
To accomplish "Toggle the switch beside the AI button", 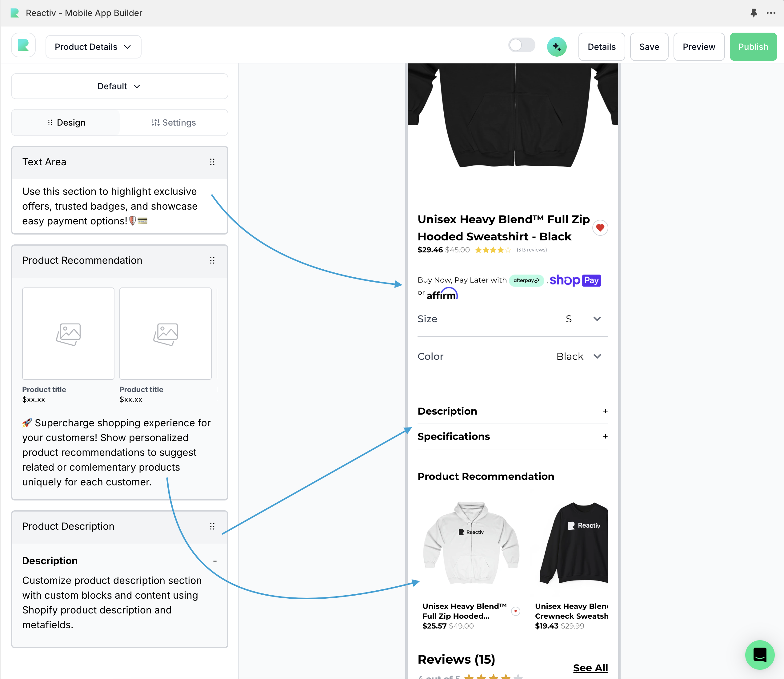I will click(522, 46).
